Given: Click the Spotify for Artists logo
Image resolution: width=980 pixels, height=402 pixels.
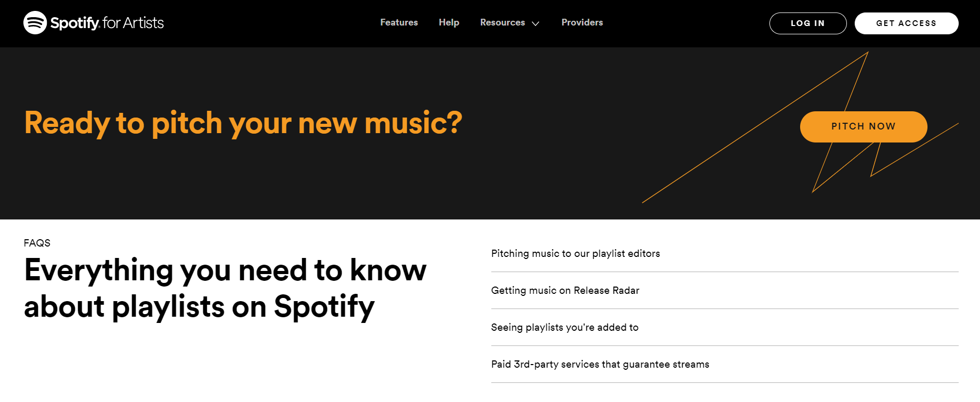Looking at the screenshot, I should click(x=93, y=23).
